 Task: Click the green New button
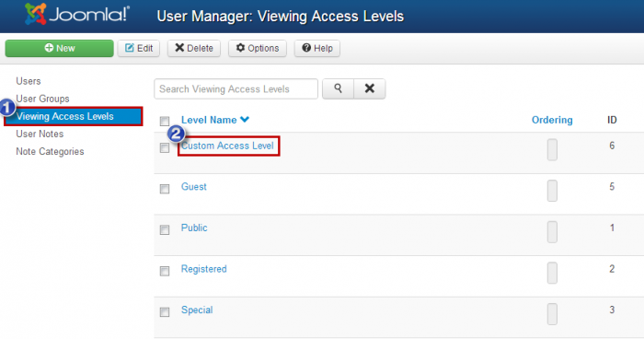59,48
